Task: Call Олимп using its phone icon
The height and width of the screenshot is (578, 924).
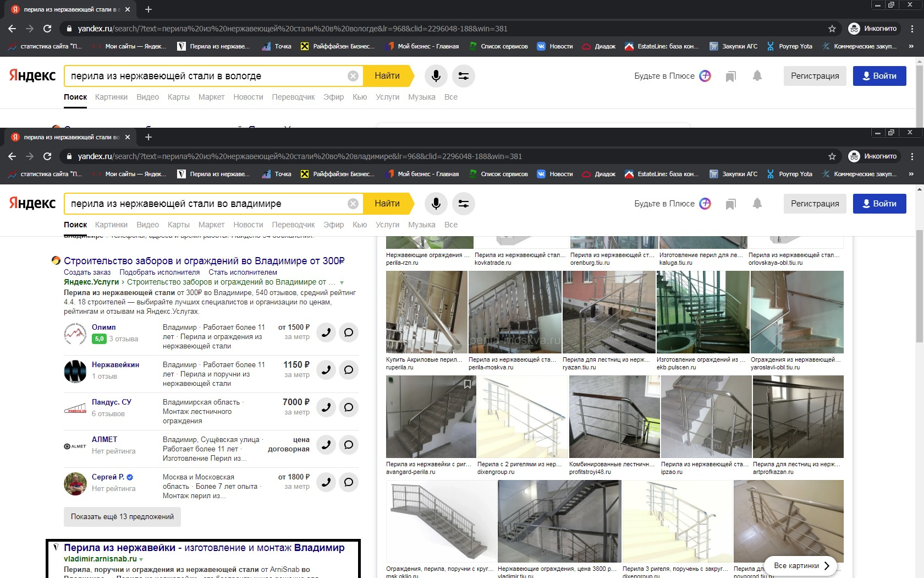Action: pos(326,332)
